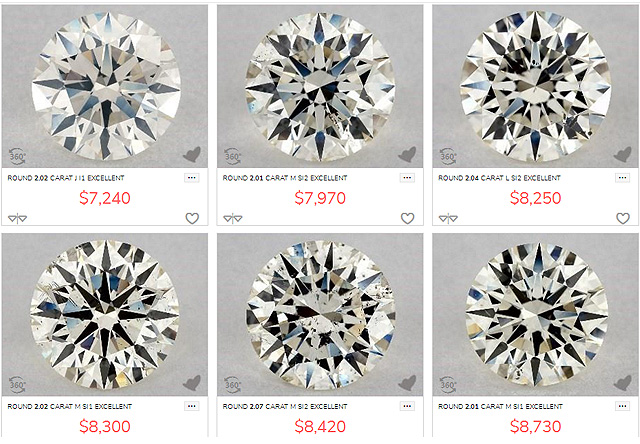The height and width of the screenshot is (444, 640).
Task: Open three-dot menu for 2.02 carat M SI1
Action: 191,406
